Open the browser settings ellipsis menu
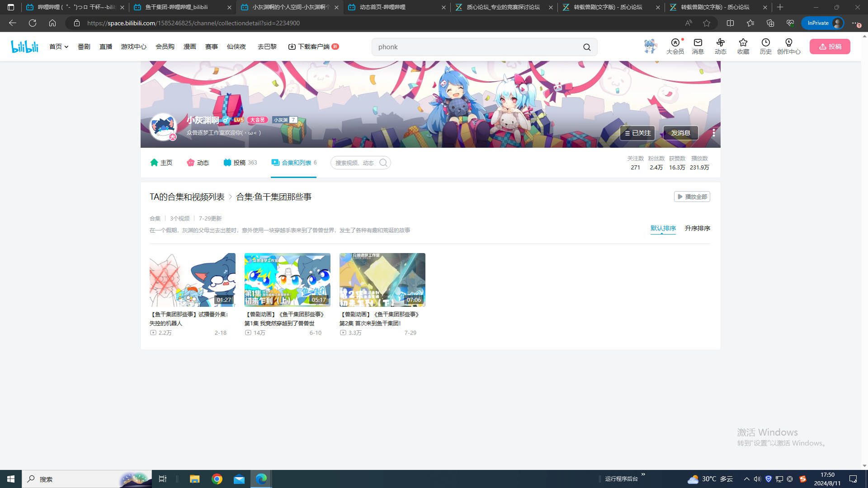Screen dimensions: 868x488 (x=855, y=23)
